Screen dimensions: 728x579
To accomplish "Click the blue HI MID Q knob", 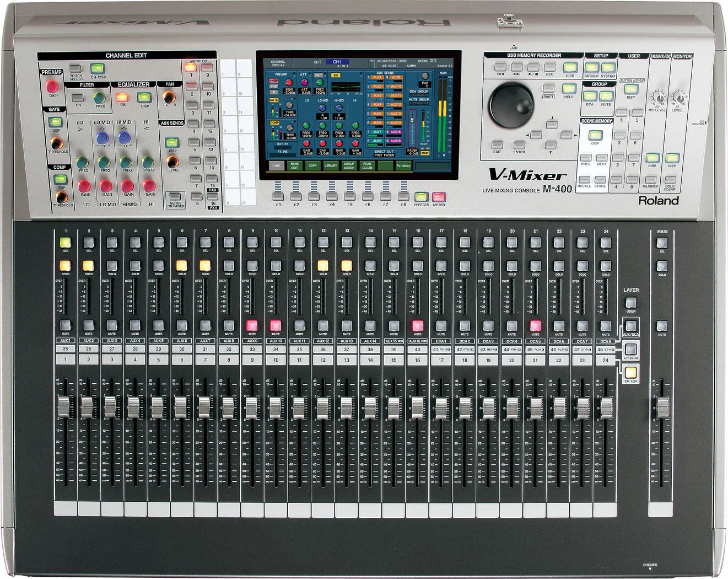I will tap(125, 137).
